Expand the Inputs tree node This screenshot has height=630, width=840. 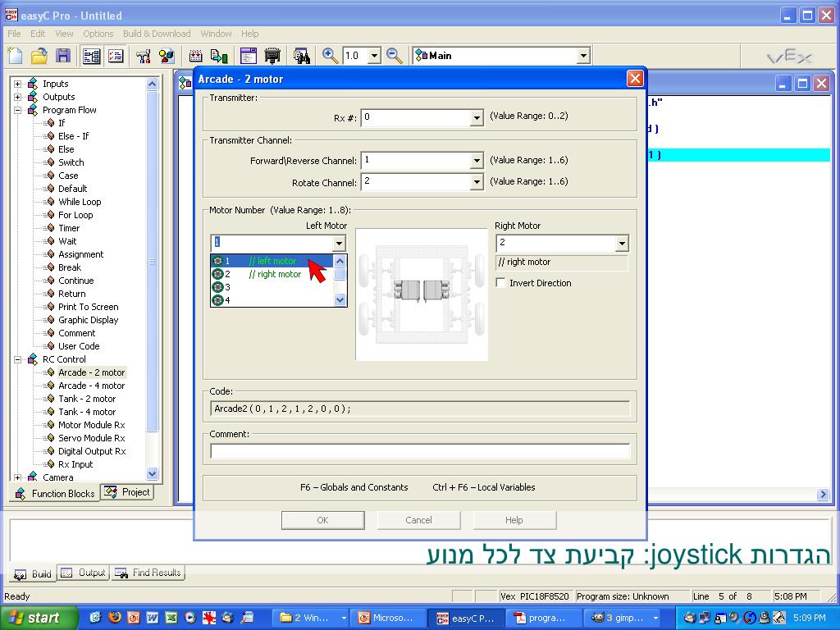tap(18, 84)
